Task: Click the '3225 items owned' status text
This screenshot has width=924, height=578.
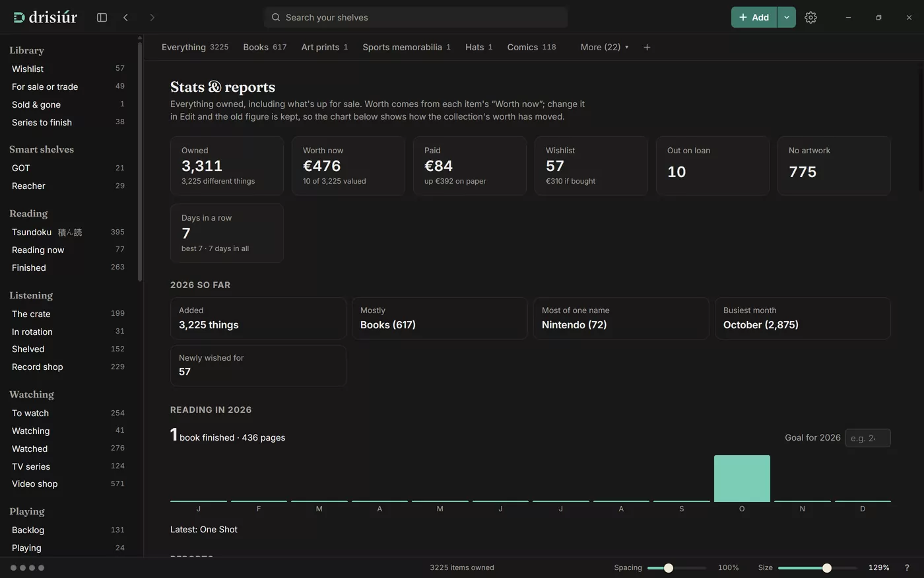Action: click(462, 567)
